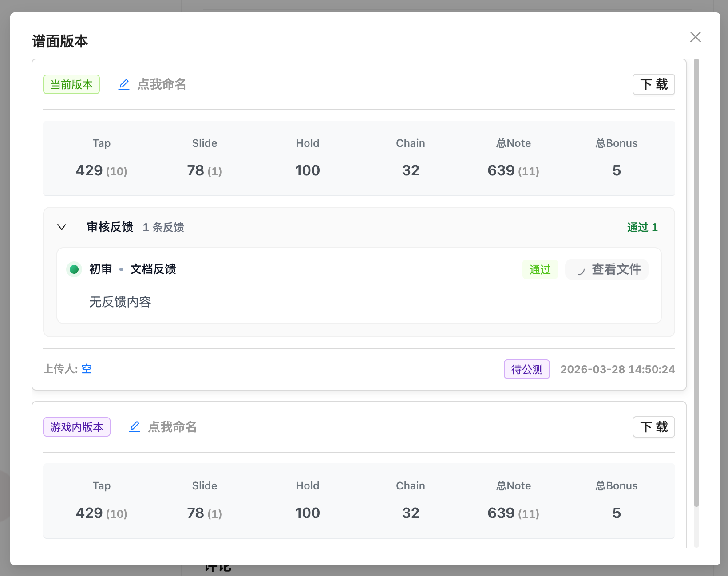Viewport: 728px width, 576px height.
Task: Click the pencil icon in 游戏内版本 card
Action: click(x=135, y=427)
